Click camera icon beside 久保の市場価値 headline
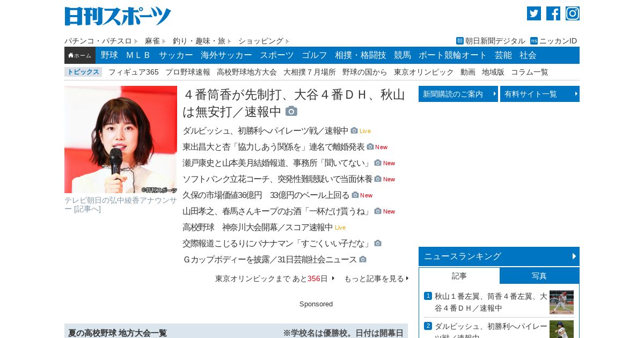Viewport: 644px width, 338px height. click(355, 195)
